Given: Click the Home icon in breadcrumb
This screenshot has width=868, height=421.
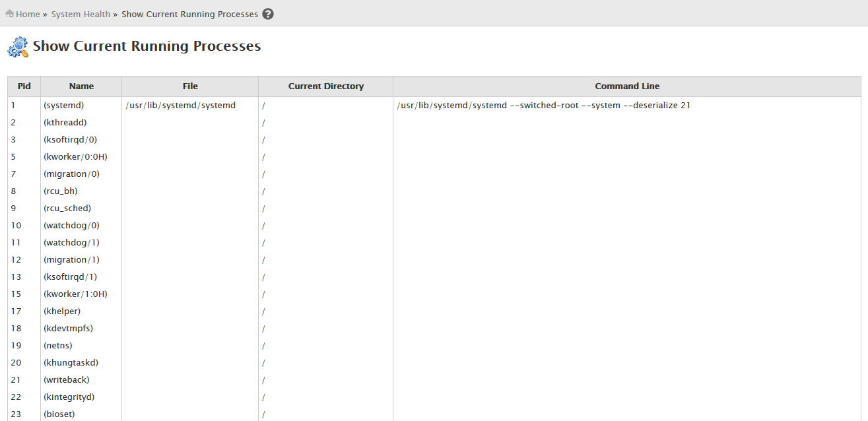Looking at the screenshot, I should (9, 14).
